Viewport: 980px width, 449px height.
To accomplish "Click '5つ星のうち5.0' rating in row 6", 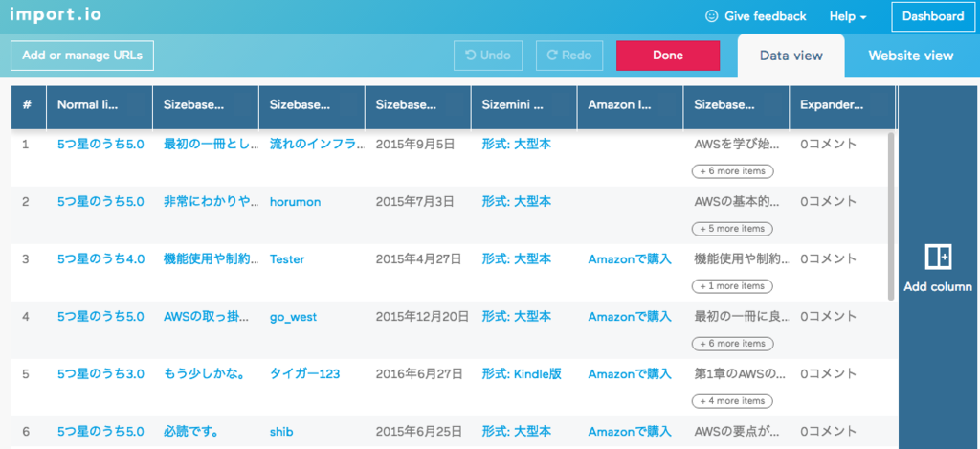I will (100, 432).
